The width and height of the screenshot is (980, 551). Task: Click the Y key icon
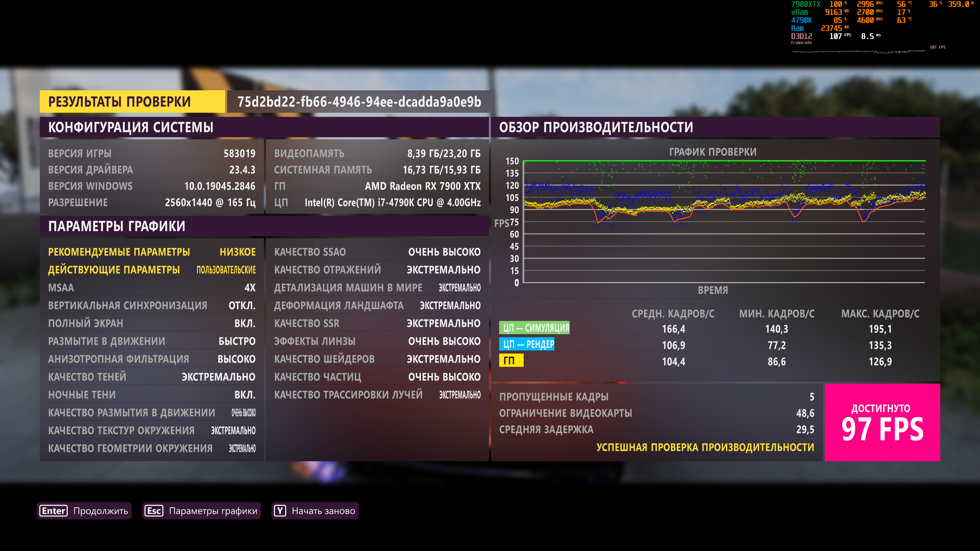coord(280,511)
